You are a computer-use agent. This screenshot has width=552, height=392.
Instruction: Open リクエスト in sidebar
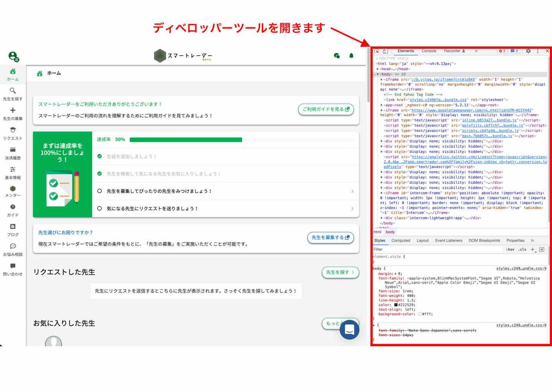point(13,133)
